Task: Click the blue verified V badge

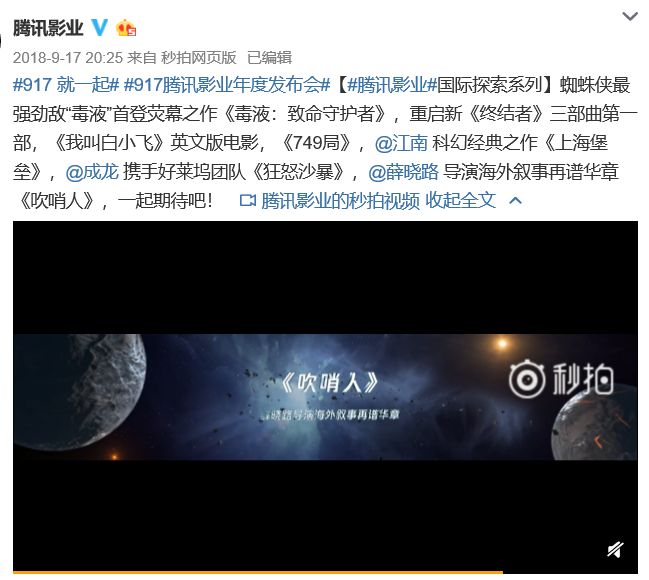Action: tap(99, 28)
